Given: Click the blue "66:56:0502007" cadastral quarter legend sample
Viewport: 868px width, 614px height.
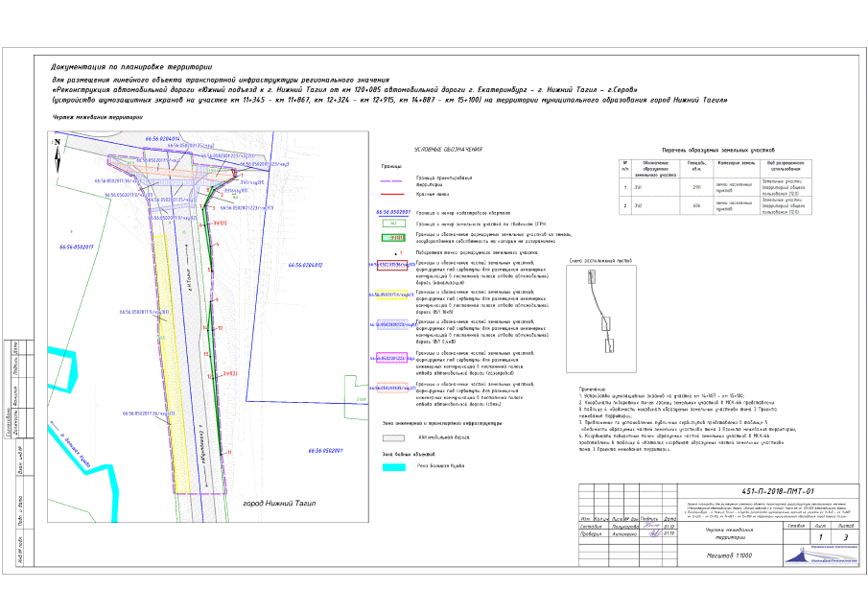Looking at the screenshot, I should 393,213.
